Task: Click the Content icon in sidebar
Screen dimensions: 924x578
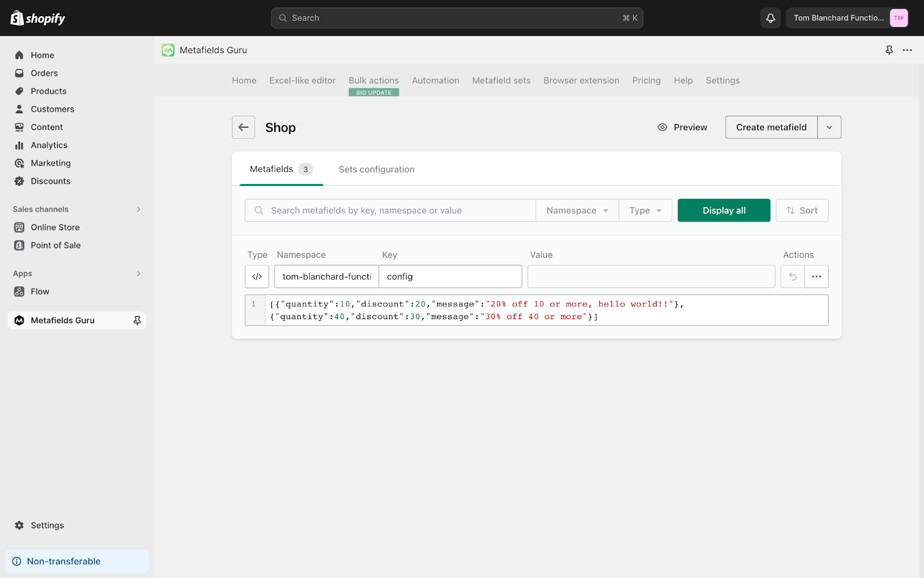Action: click(x=19, y=127)
